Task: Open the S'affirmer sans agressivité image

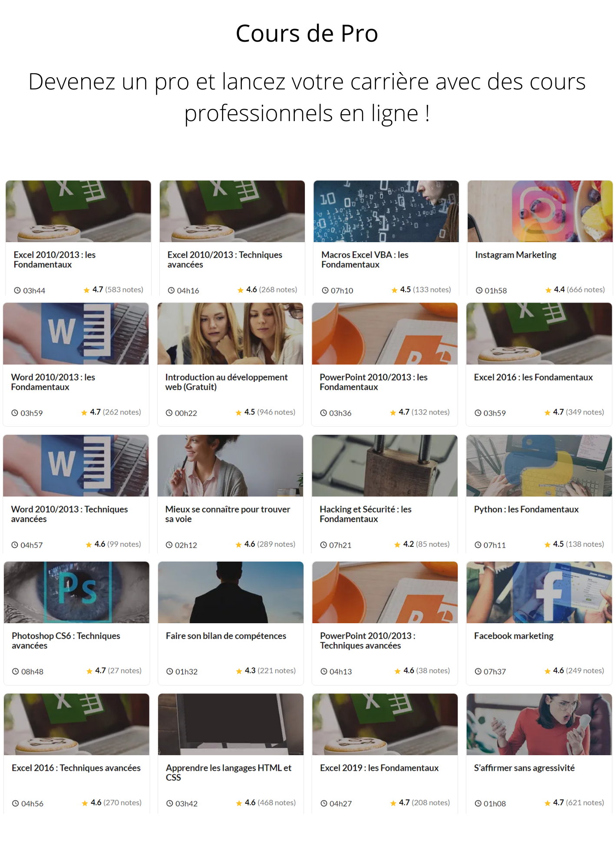Action: point(539,724)
